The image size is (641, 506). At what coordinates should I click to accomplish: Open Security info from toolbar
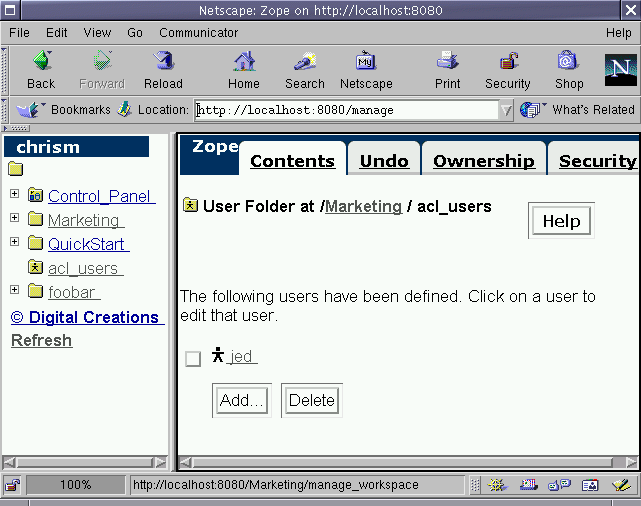click(508, 61)
